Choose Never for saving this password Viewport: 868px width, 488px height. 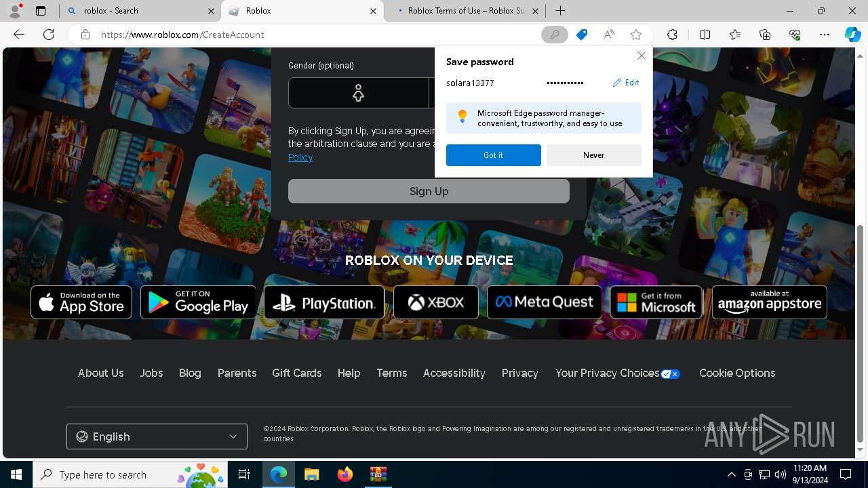click(594, 155)
